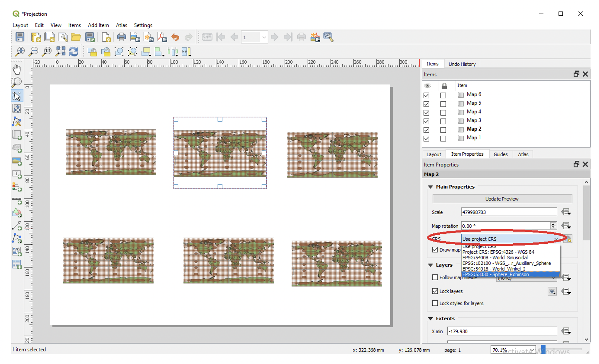Select the Pan Layout hand tool

[17, 69]
